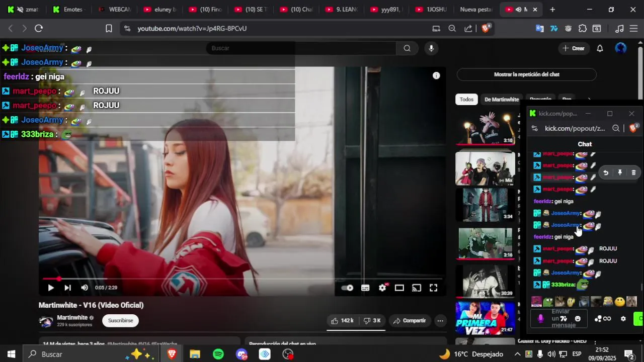The width and height of the screenshot is (644, 362).
Task: Launch Spotify from the taskbar
Action: [218, 354]
